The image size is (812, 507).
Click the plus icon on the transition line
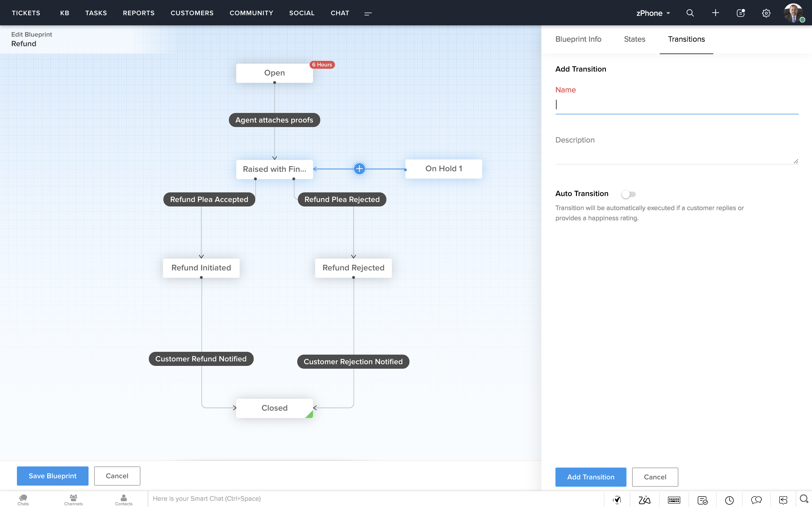pyautogui.click(x=359, y=169)
